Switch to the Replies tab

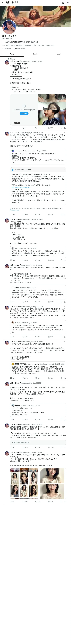point(35,54)
